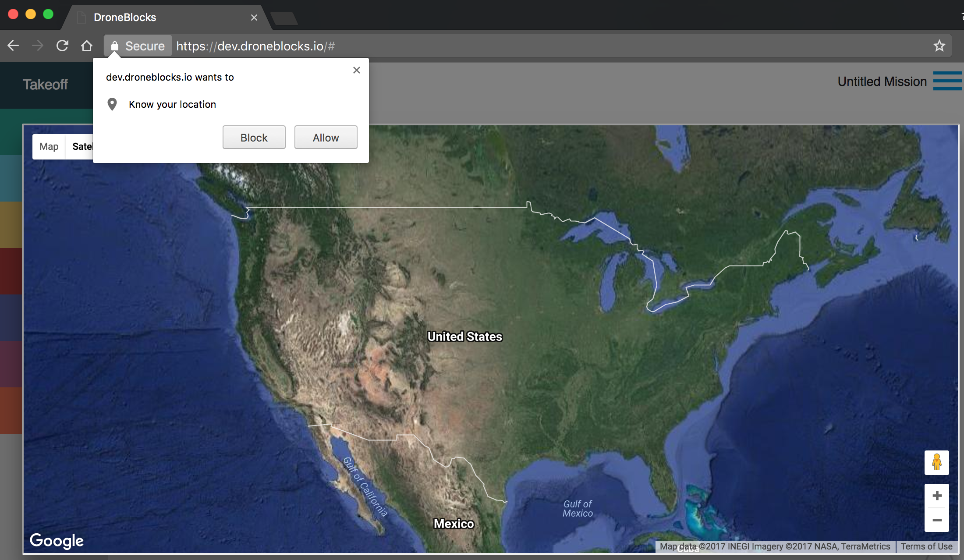Select the plum purple block category swatch
The height and width of the screenshot is (560, 964).
tap(11, 364)
